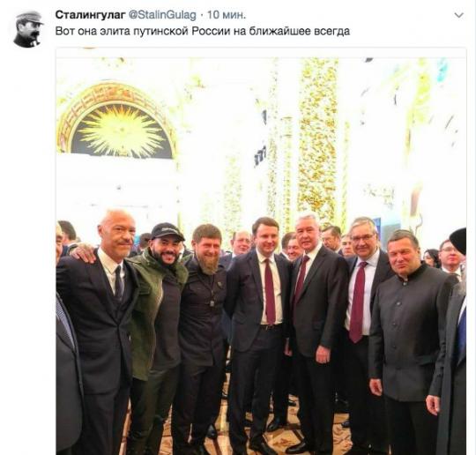Expand the tweet options chevron
This screenshot has height=455, width=476.
tap(458, 15)
